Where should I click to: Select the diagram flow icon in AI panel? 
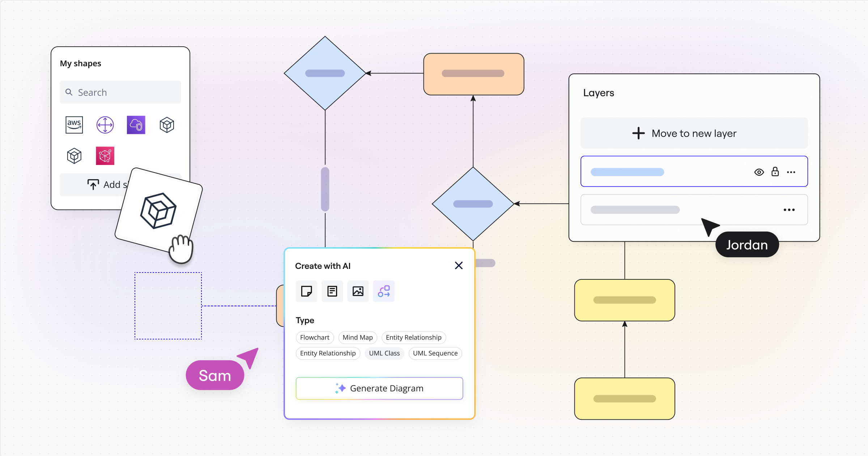pyautogui.click(x=383, y=291)
